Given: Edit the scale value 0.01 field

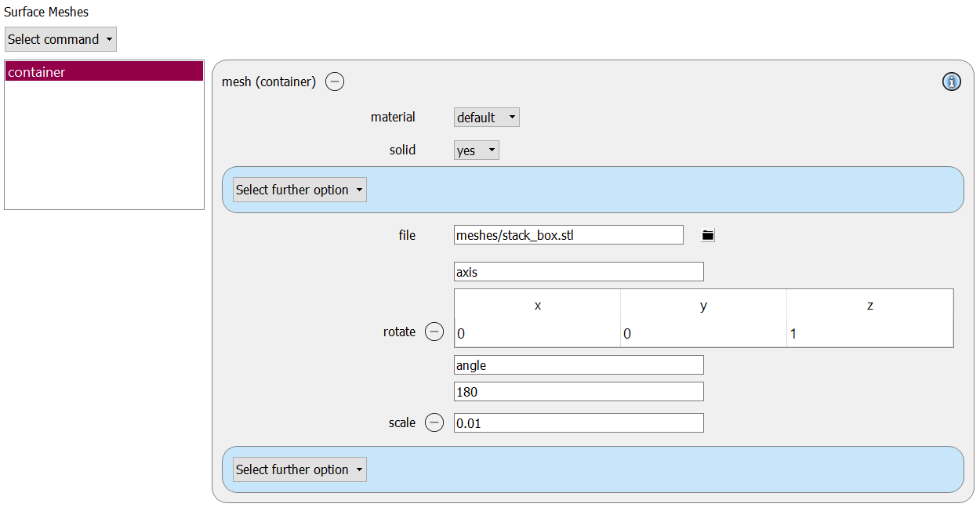Looking at the screenshot, I should [579, 422].
